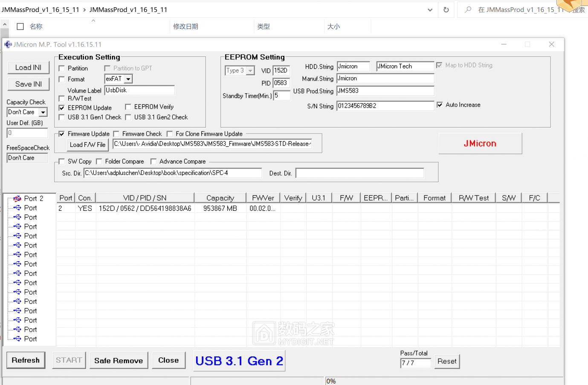This screenshot has height=385, width=588.
Task: Click the S/N String input field
Action: coord(385,106)
